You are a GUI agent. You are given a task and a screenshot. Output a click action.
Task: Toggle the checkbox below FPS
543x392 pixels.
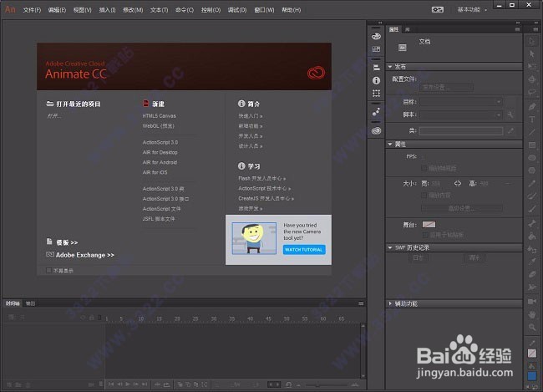click(424, 168)
